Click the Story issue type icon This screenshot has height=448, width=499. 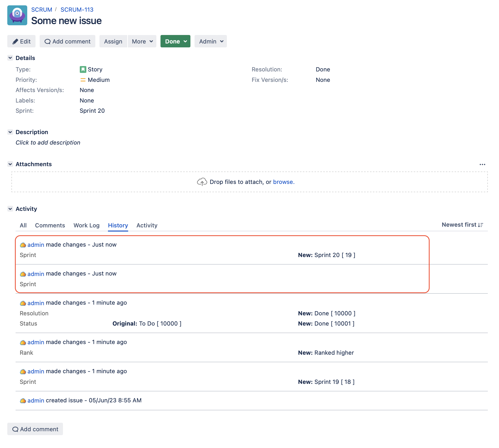[83, 69]
